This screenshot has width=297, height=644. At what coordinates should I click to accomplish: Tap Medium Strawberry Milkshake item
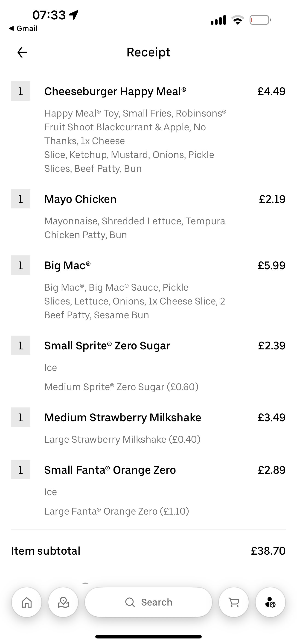tap(122, 418)
